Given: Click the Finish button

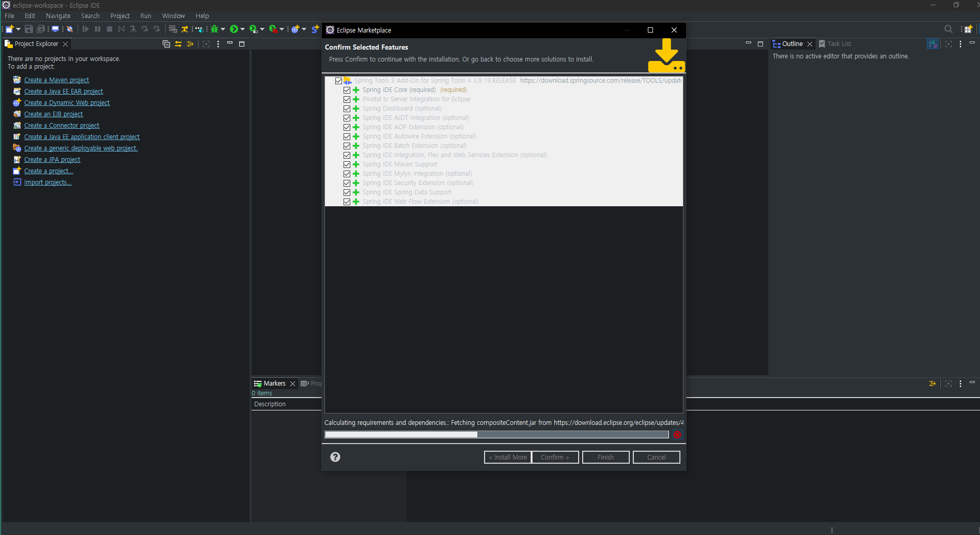Looking at the screenshot, I should (x=605, y=457).
